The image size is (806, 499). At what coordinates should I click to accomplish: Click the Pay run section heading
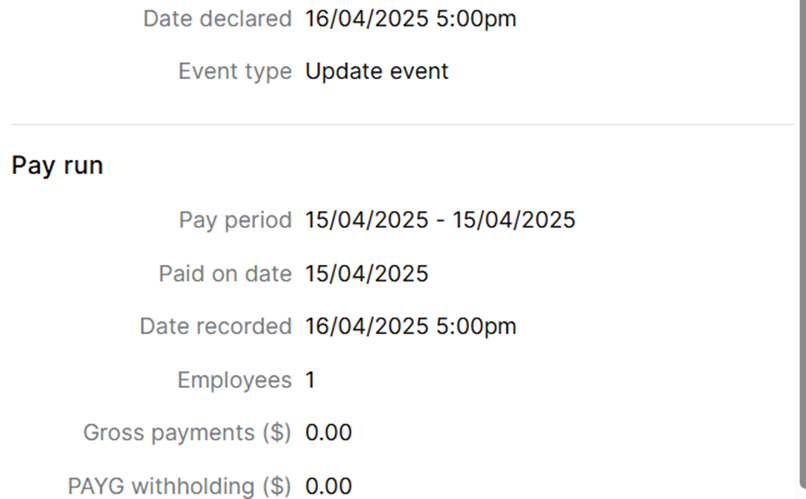(x=57, y=166)
